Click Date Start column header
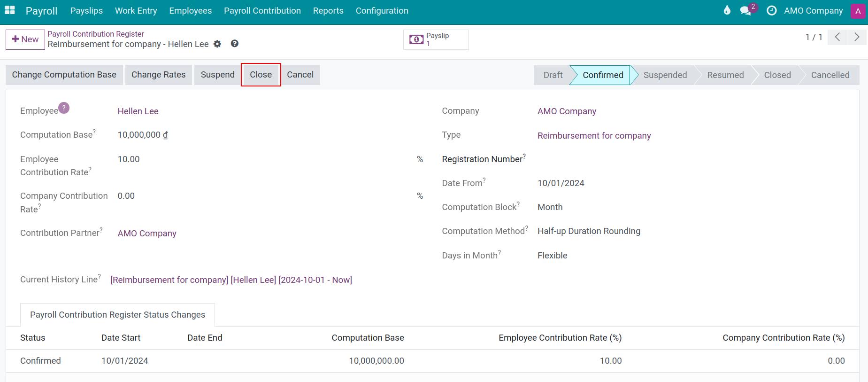This screenshot has width=868, height=382. coord(121,338)
